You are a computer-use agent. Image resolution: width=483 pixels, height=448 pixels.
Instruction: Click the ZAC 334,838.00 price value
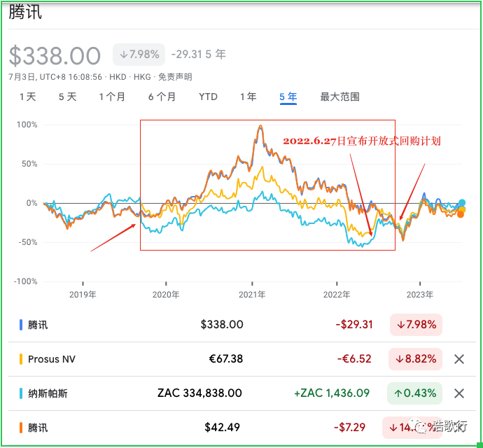(x=199, y=393)
